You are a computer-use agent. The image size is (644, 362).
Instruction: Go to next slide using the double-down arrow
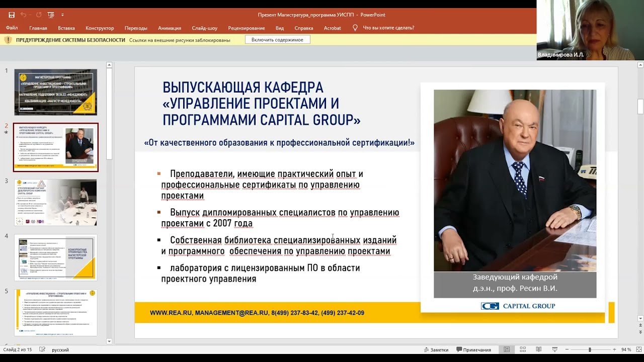point(640,332)
